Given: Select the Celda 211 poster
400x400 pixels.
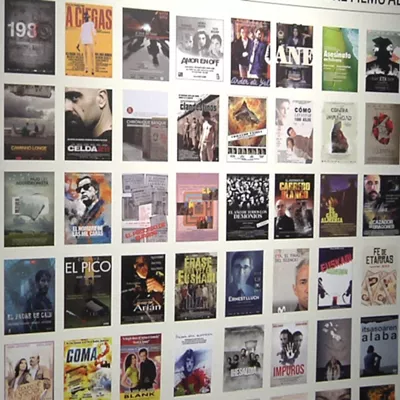Looking at the screenshot, I should (88, 124).
